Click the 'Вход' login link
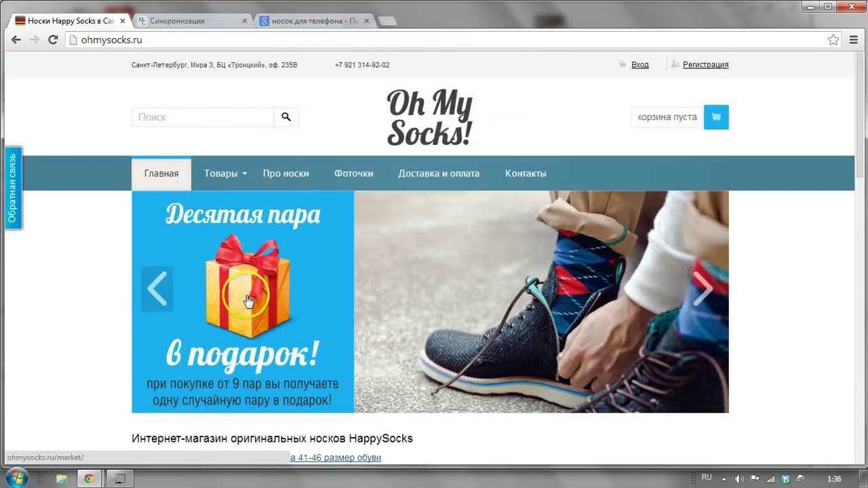868x488 pixels. coord(640,65)
